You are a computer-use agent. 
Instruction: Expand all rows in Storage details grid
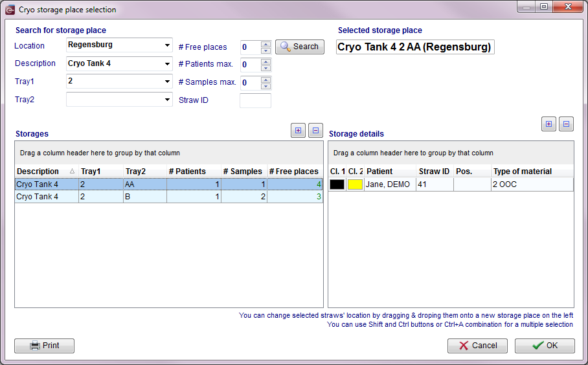(x=548, y=124)
